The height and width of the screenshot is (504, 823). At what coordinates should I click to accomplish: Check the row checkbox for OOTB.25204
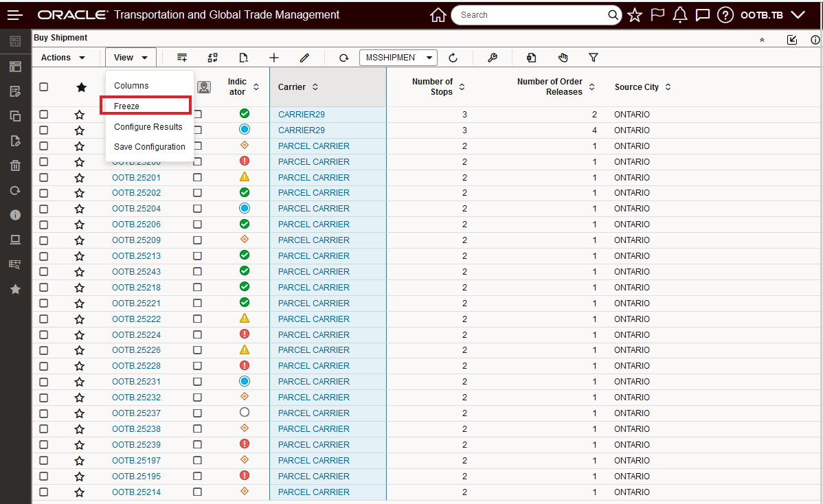[43, 209]
